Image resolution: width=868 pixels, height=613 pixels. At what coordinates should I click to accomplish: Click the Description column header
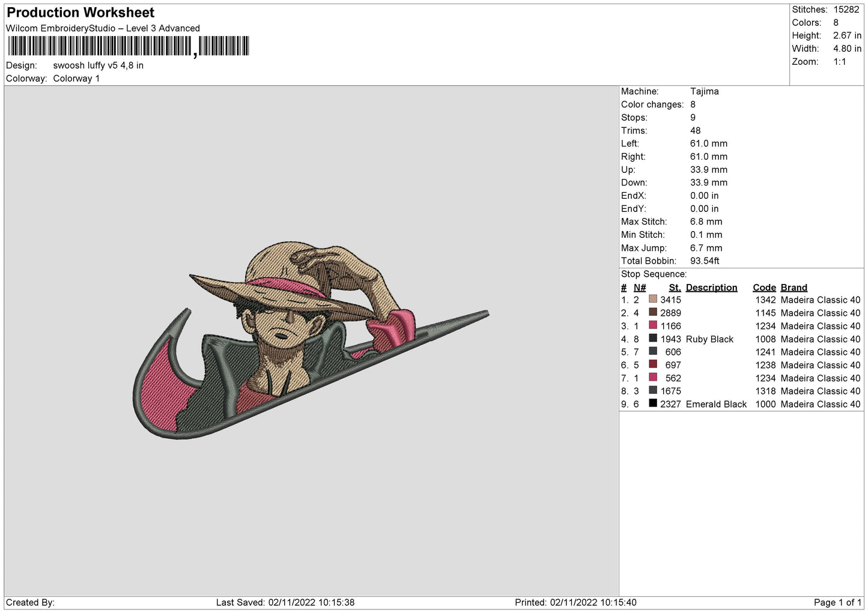point(711,288)
